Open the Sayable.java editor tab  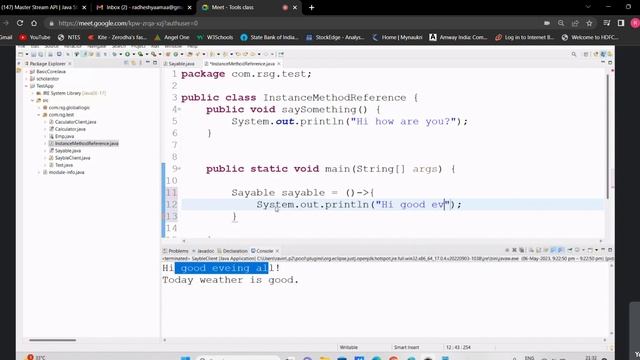point(179,64)
